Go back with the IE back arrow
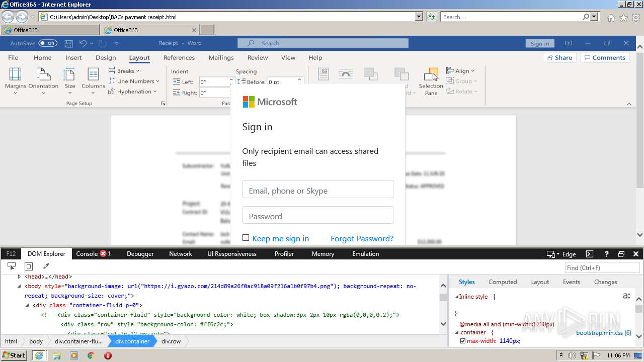This screenshot has width=644, height=362. click(8, 17)
